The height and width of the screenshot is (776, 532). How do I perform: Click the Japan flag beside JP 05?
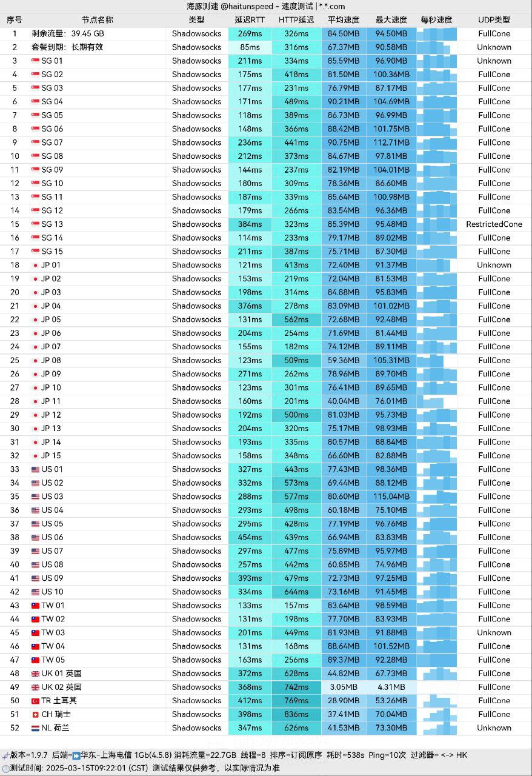coord(35,319)
